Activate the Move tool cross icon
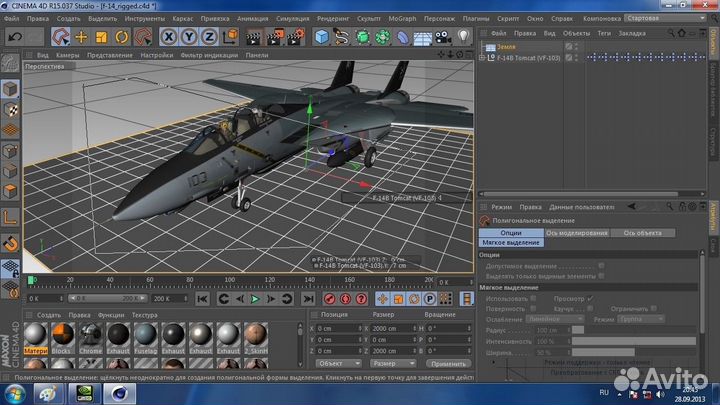Screen dimensions: 720x405 (x=81, y=37)
